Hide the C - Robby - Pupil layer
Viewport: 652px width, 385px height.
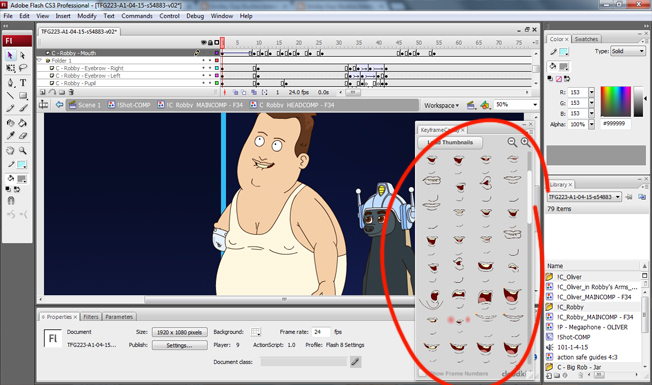pos(204,83)
